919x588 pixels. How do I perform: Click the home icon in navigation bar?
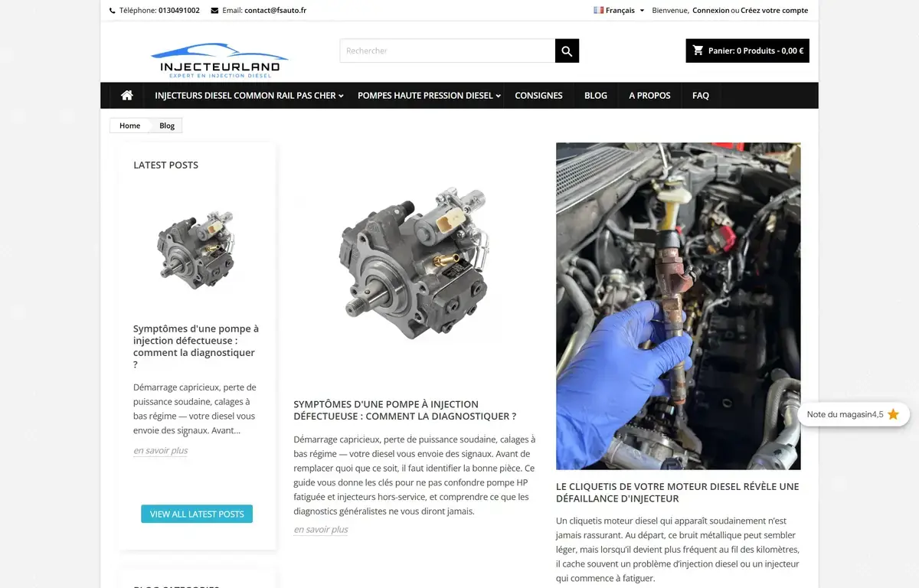pos(127,96)
